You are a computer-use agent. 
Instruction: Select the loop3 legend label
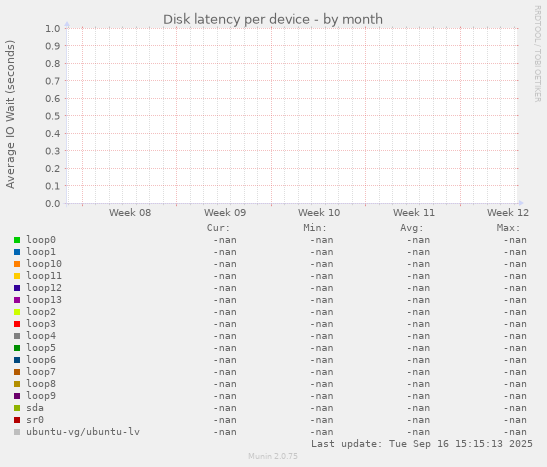41,324
